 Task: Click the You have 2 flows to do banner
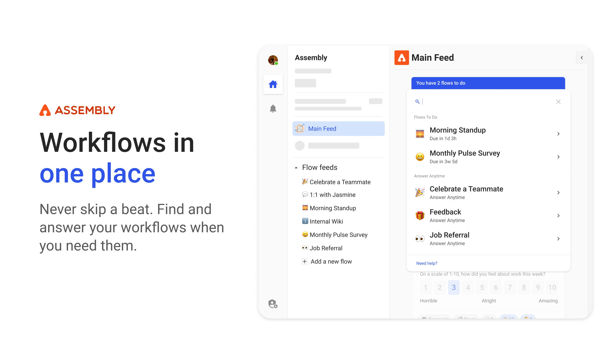(x=488, y=83)
